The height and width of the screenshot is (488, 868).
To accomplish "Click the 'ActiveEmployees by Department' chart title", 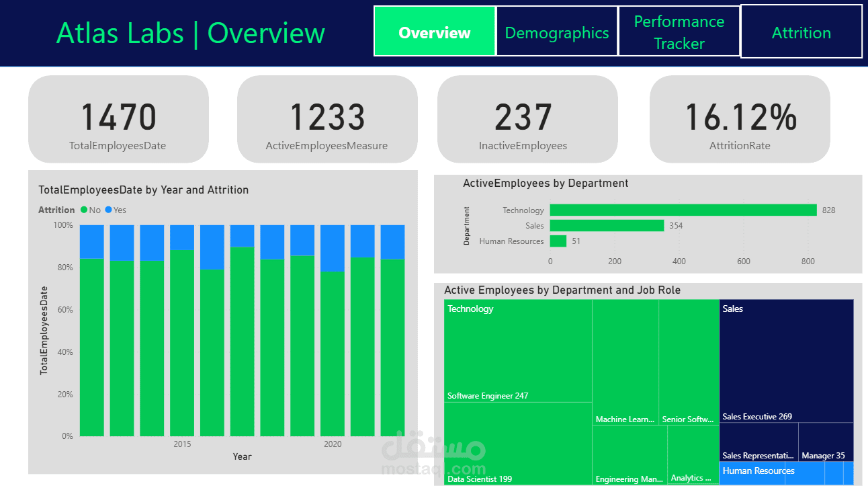I will [x=546, y=183].
